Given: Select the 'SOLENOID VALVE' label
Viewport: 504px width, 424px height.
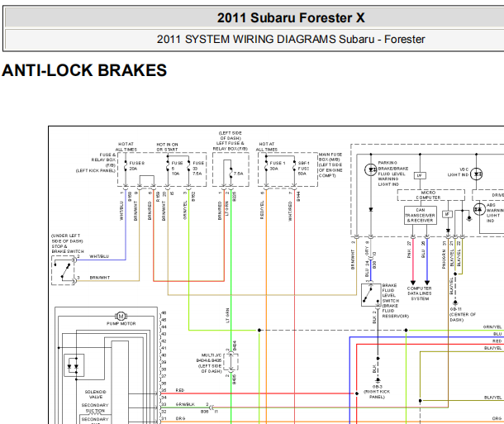Looking at the screenshot, I should pos(96,394).
